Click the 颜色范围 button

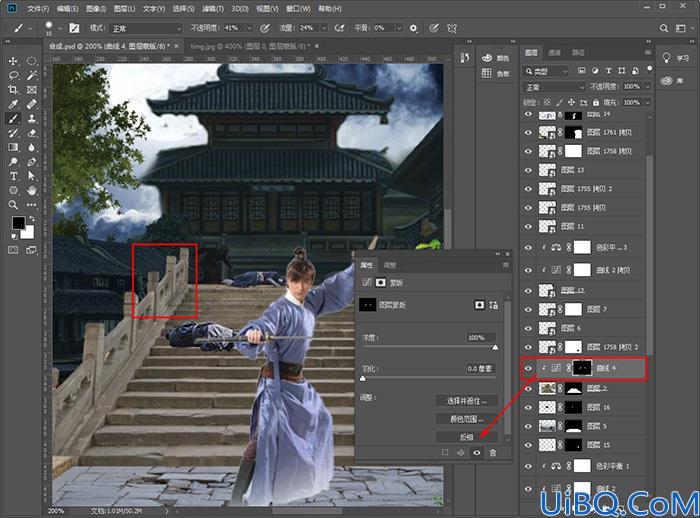467,419
